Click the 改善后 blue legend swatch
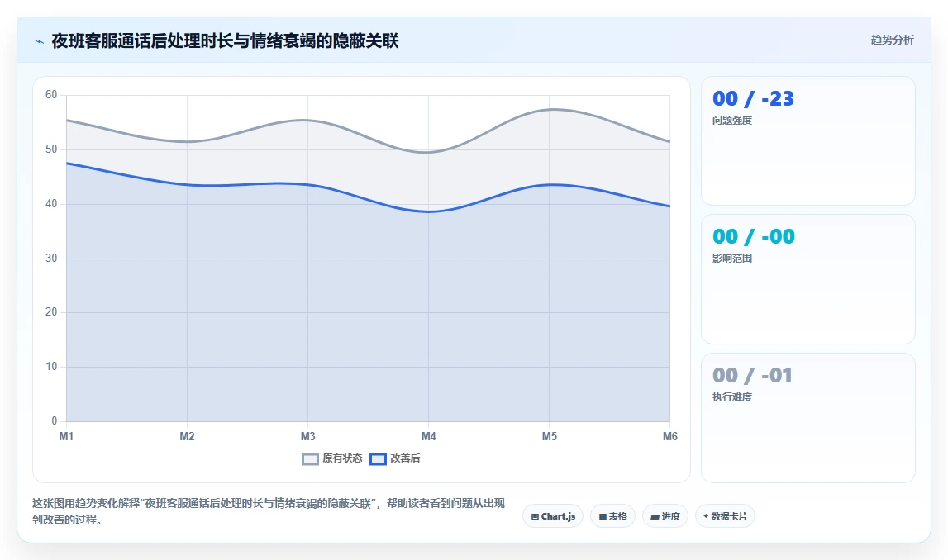The width and height of the screenshot is (948, 560). click(378, 459)
